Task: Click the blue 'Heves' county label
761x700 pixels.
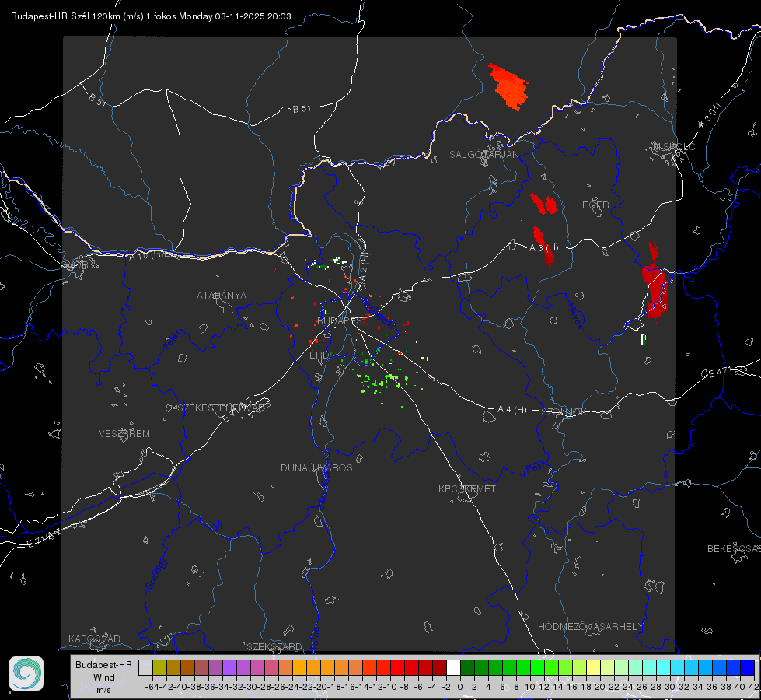Action: coord(574,317)
